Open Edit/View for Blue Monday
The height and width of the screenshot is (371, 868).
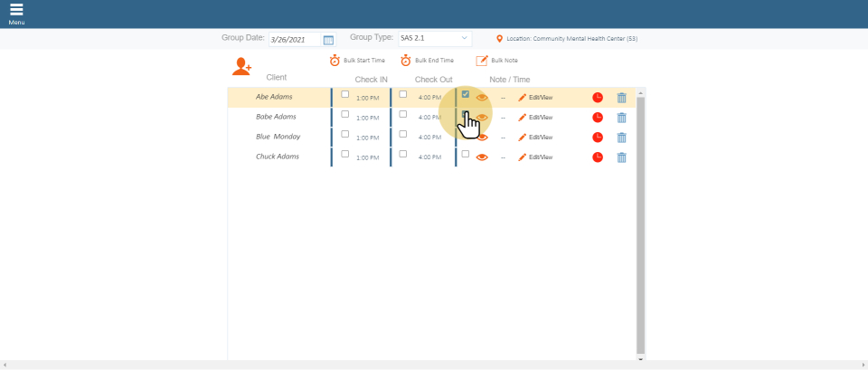pos(535,138)
